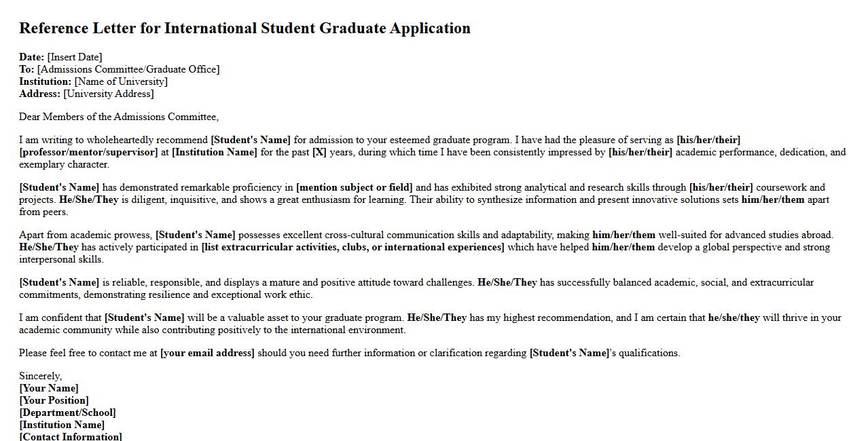This screenshot has width=868, height=441.
Task: Click the bold "Address:" label
Action: coord(39,94)
